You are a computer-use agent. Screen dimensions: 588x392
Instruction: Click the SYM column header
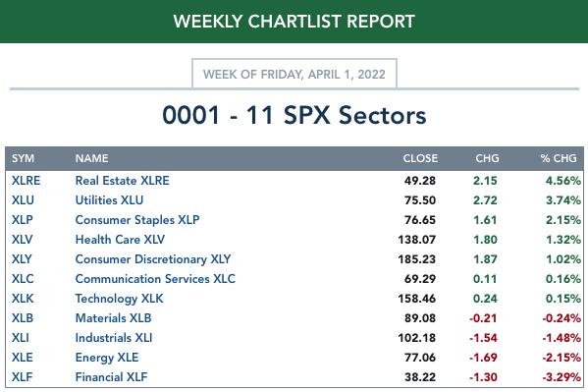(23, 158)
